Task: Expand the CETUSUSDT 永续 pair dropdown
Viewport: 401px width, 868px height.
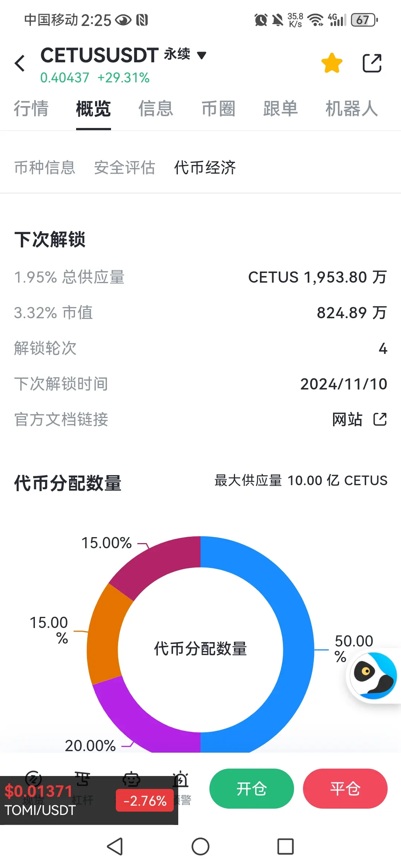Action: (x=202, y=56)
